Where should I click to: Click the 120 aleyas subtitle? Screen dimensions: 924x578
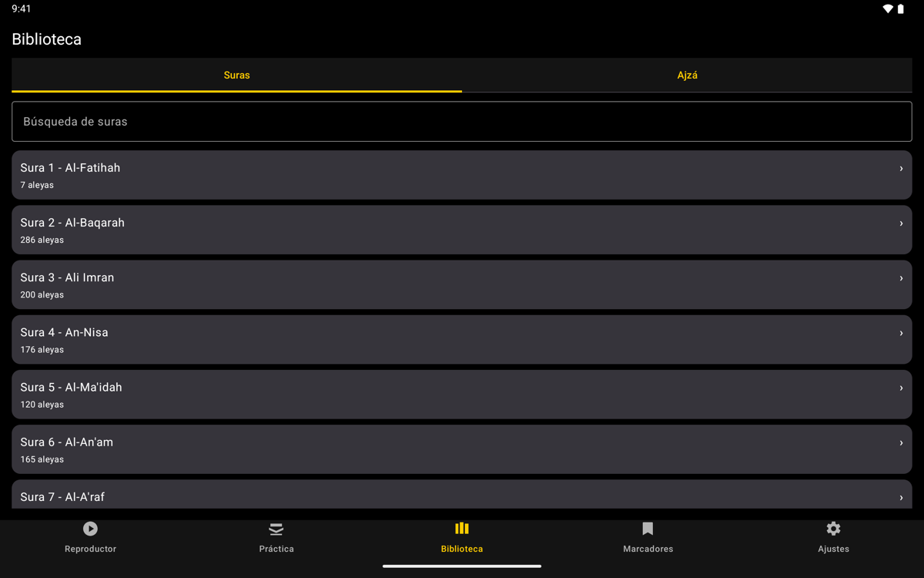(42, 404)
